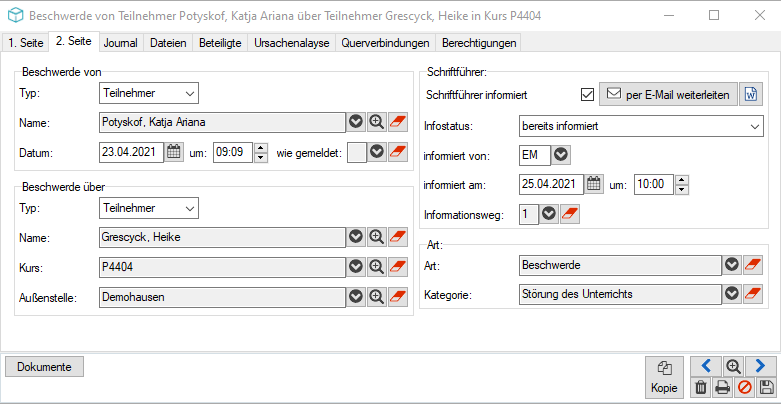Viewport: 781px width, 404px height.
Task: Click the 10:00 time input field
Action: pyautogui.click(x=654, y=184)
